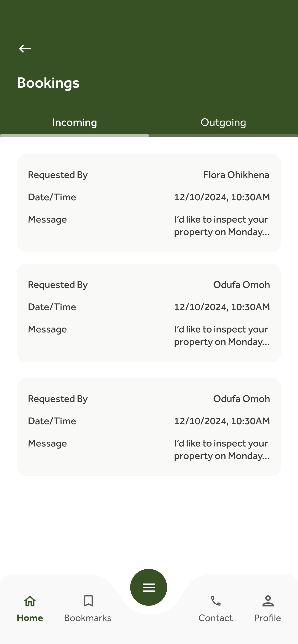298x644 pixels.
Task: Open the center hamburger menu button
Action: click(149, 587)
